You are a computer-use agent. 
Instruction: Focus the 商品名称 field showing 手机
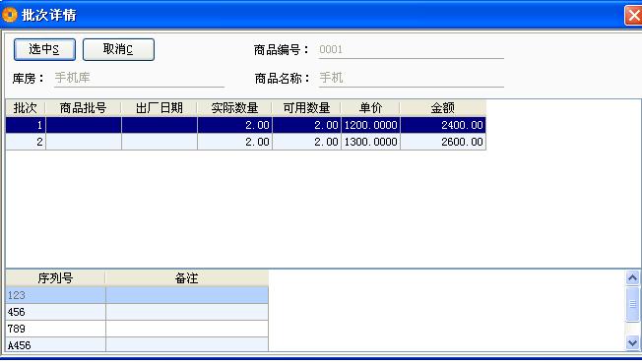(x=411, y=78)
